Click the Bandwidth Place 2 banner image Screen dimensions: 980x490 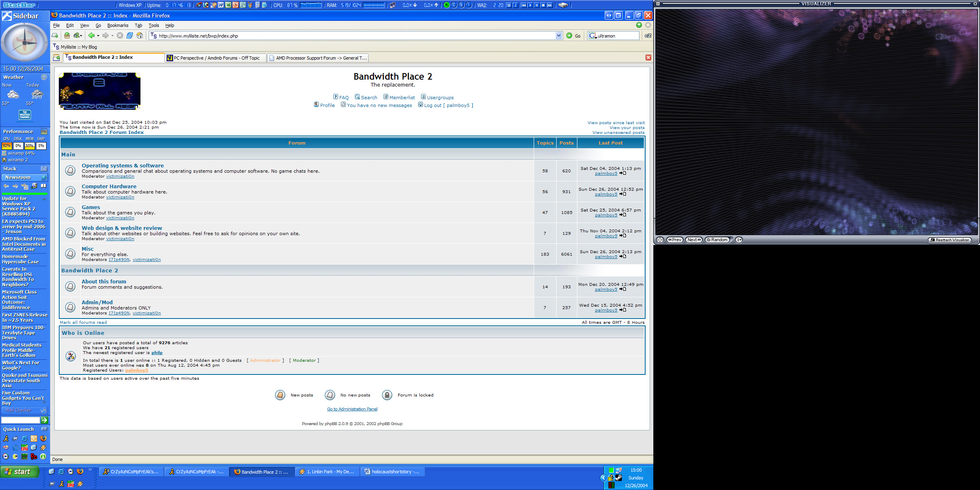click(100, 91)
